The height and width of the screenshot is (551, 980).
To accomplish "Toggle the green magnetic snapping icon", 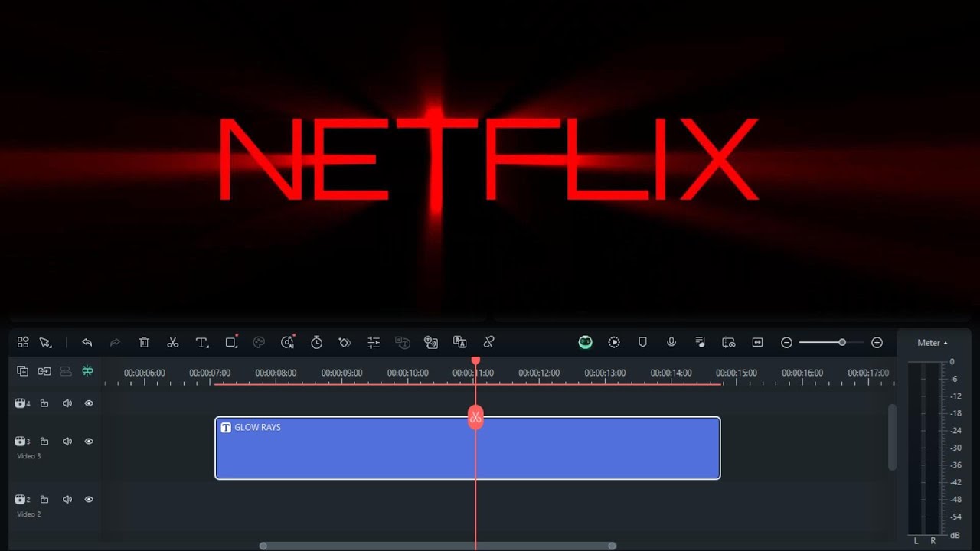I will (x=87, y=371).
